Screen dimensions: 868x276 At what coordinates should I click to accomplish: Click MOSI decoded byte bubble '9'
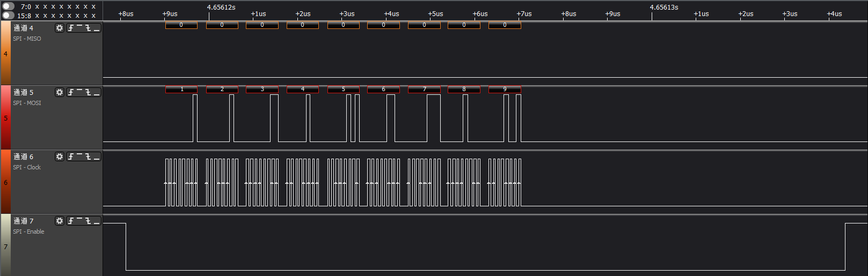(x=505, y=89)
